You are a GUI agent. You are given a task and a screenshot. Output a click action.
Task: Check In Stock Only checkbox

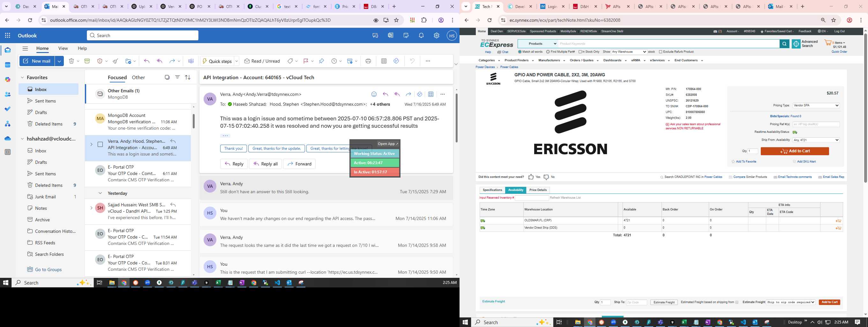point(580,52)
